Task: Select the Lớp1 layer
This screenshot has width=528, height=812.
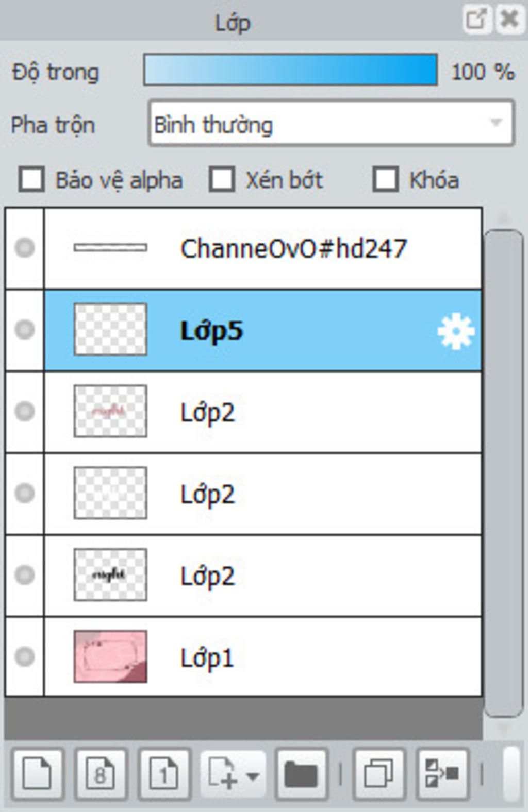Action: (263, 657)
